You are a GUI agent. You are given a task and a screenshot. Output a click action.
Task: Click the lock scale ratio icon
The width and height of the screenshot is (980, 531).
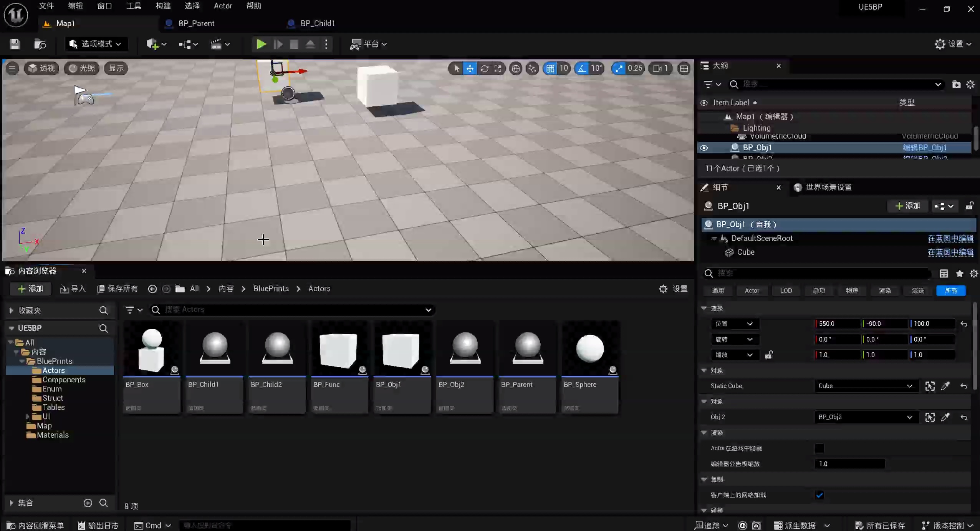768,355
